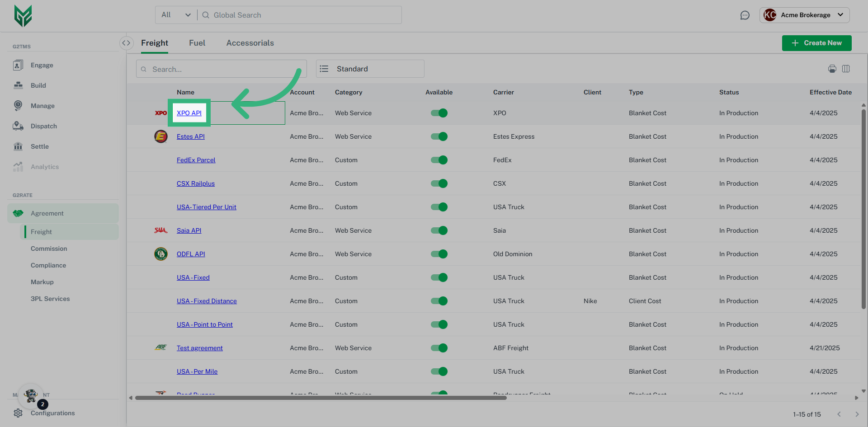Switch to the Fuel tab
The image size is (868, 427).
point(197,43)
